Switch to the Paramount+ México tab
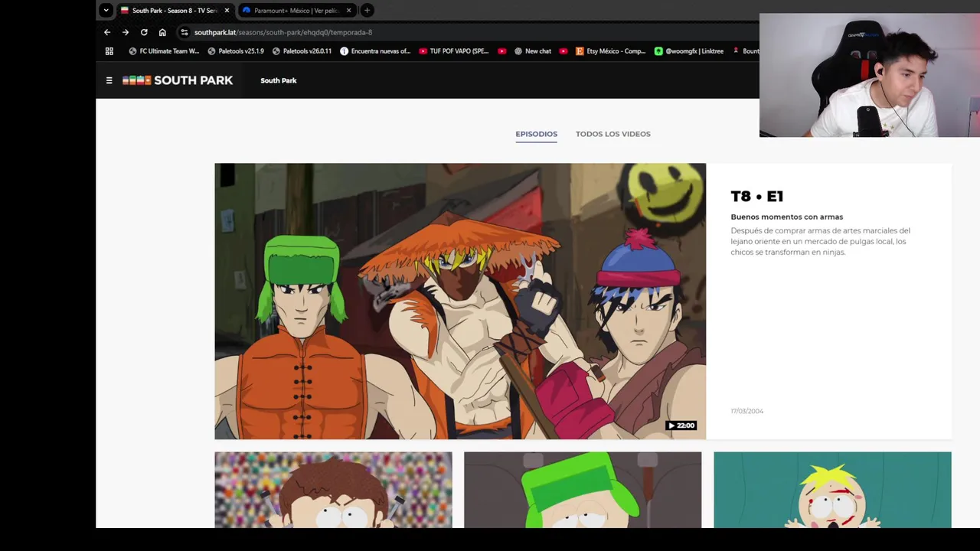Screen dimensions: 980x551 tap(297, 11)
